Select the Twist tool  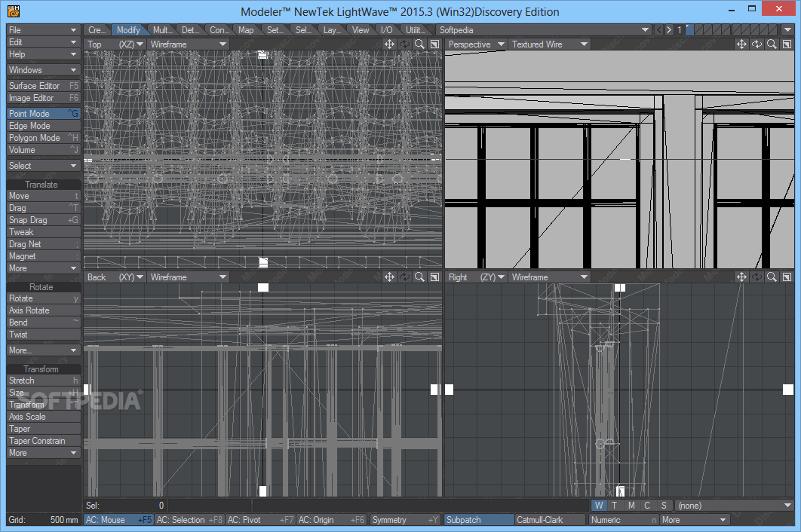pyautogui.click(x=44, y=335)
